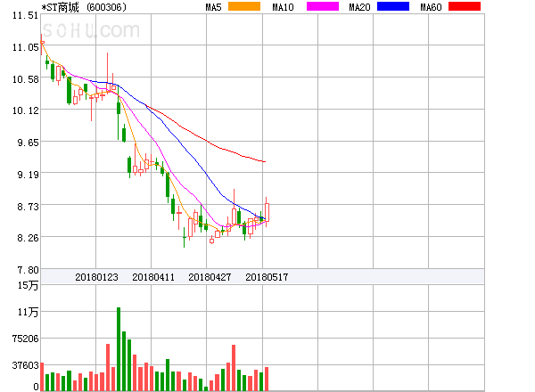
Task: Click the last red candlestick on the chart
Action: click(267, 212)
